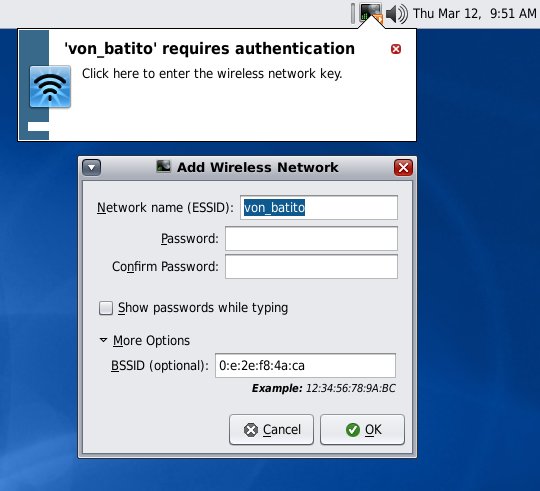This screenshot has width=540, height=491.
Task: Open the window menu arrow in dialog titlebar
Action: (92, 168)
